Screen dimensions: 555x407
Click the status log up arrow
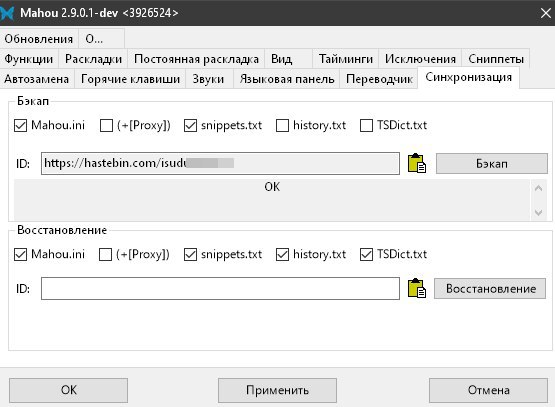tap(538, 188)
